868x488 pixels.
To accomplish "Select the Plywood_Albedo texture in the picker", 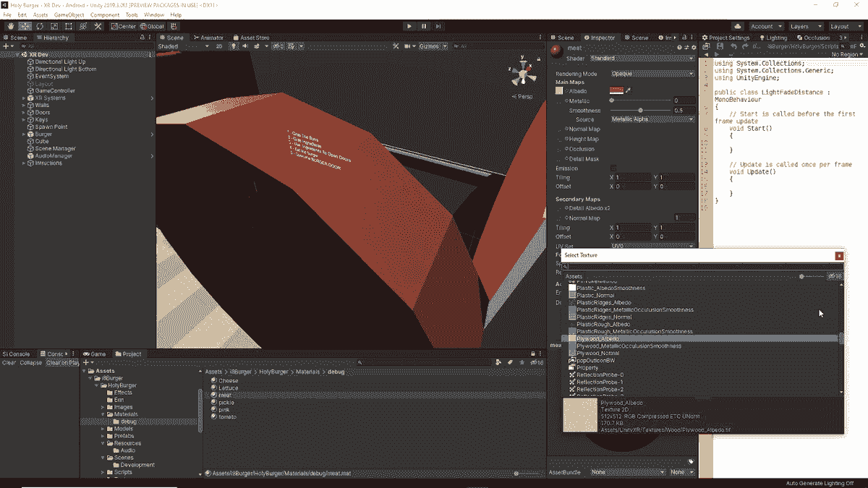I will [599, 338].
